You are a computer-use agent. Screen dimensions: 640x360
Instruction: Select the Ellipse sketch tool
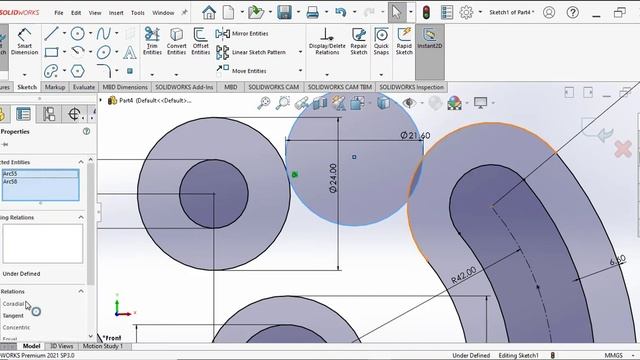(x=104, y=52)
